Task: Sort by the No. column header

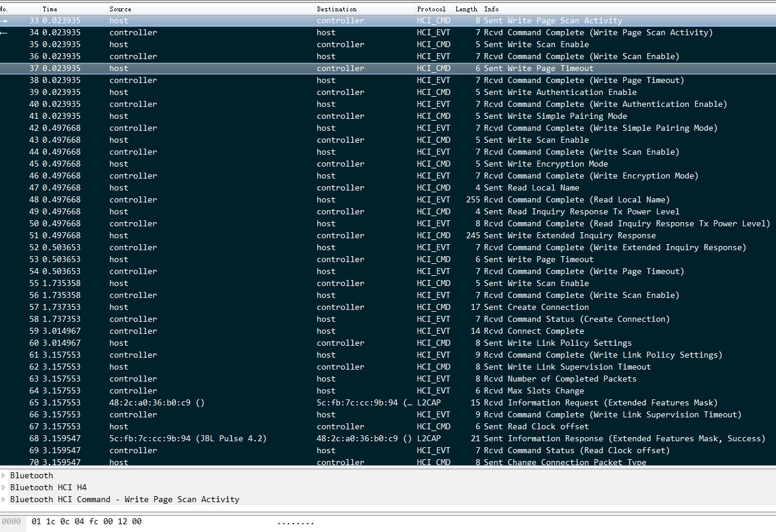Action: click(x=20, y=9)
